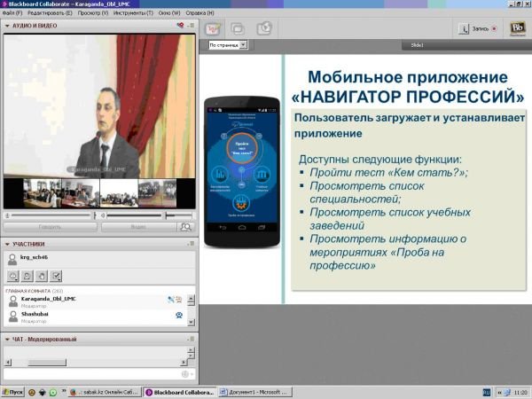The image size is (532, 399).
Task: Click the chat message input field
Action: tap(89, 375)
